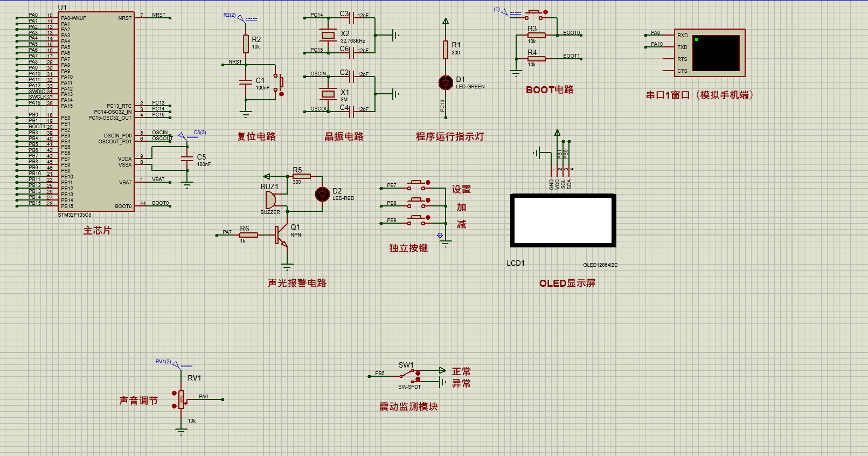Select resistor R6 1k

pos(248,235)
